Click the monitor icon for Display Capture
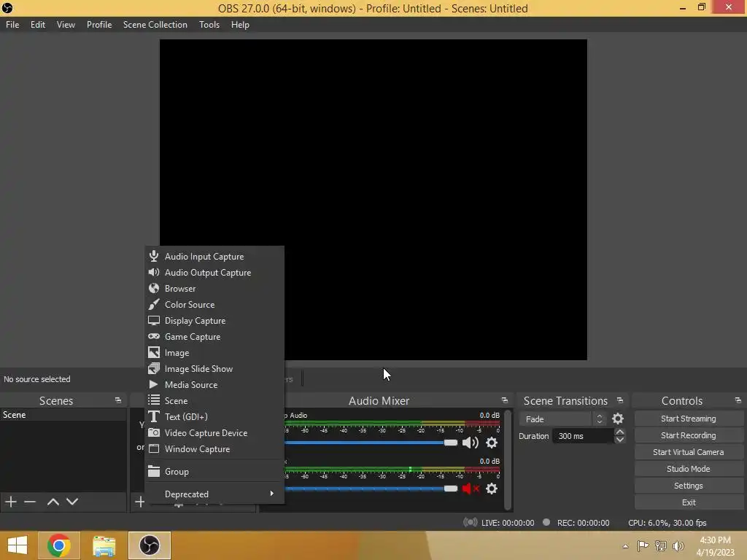The image size is (747, 560). pyautogui.click(x=153, y=321)
